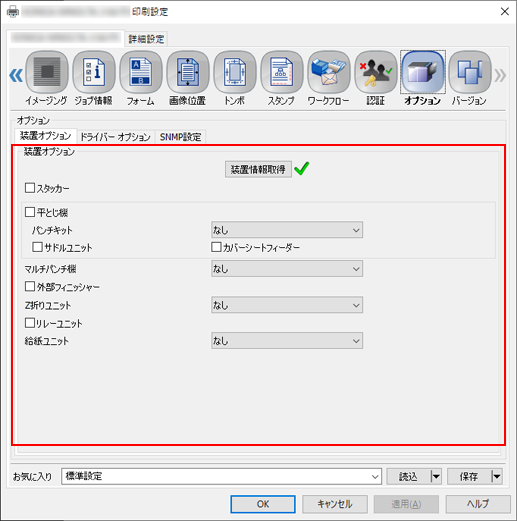Open the パンチキット dropdown

coord(287,230)
